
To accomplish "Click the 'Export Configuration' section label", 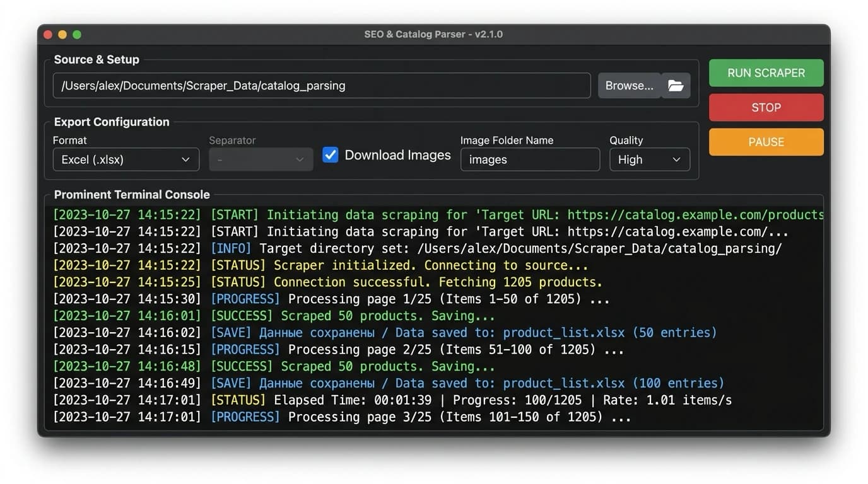I will click(112, 122).
